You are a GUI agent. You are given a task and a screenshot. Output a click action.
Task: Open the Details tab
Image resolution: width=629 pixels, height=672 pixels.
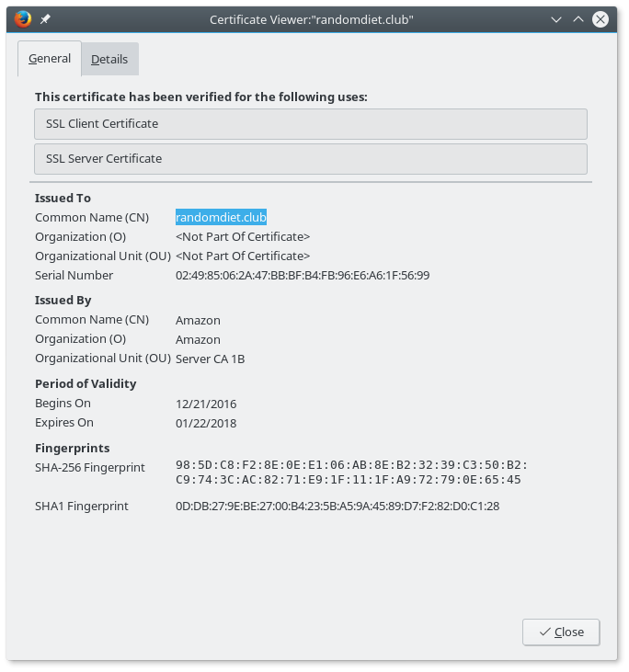point(109,59)
